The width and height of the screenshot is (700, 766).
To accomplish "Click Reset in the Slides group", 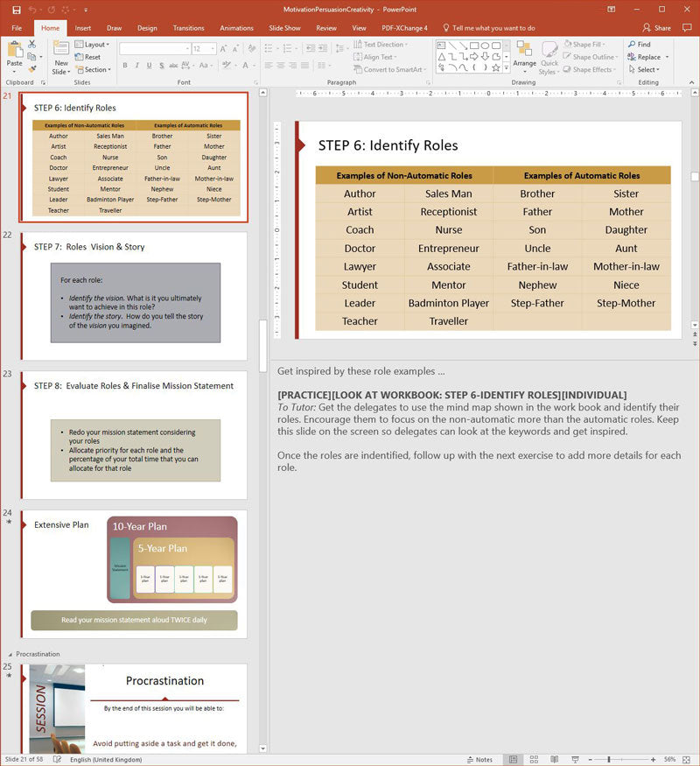I will (87, 57).
